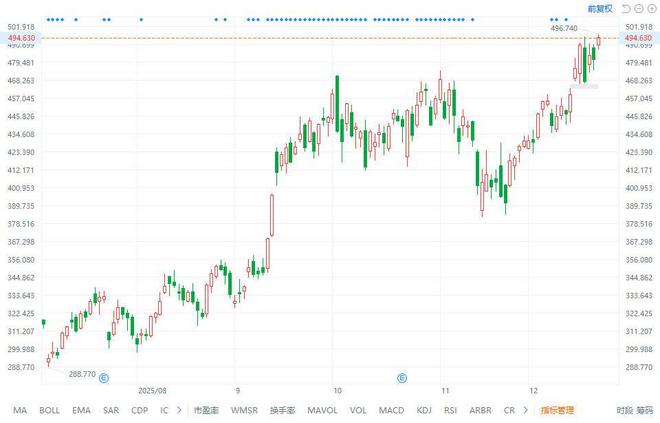
Task: Toggle the EMA overlay indicator
Action: (x=81, y=410)
